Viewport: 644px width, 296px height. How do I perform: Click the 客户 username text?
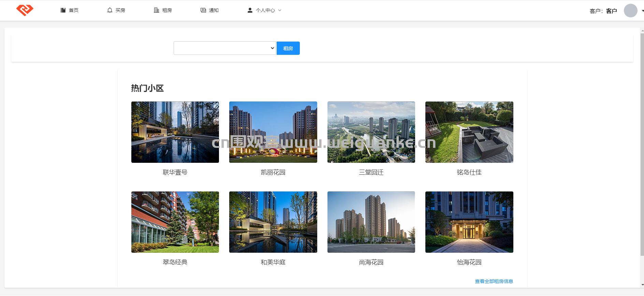[x=611, y=11]
